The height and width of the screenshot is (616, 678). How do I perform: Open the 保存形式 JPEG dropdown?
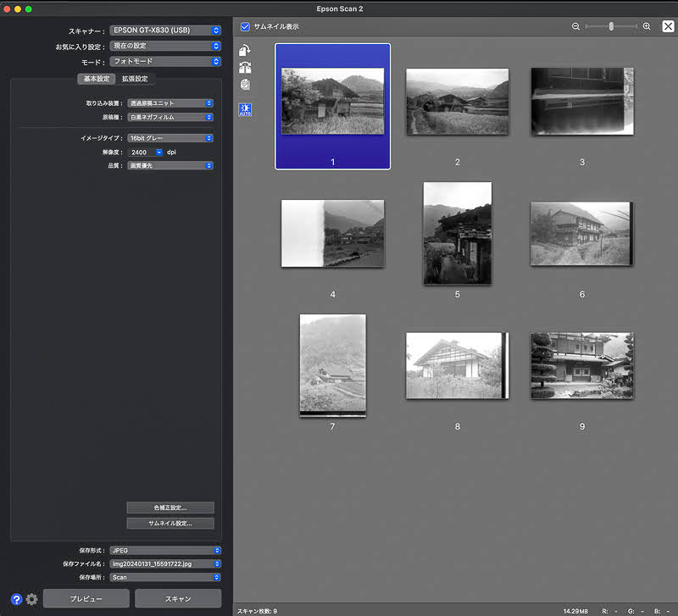click(x=165, y=550)
